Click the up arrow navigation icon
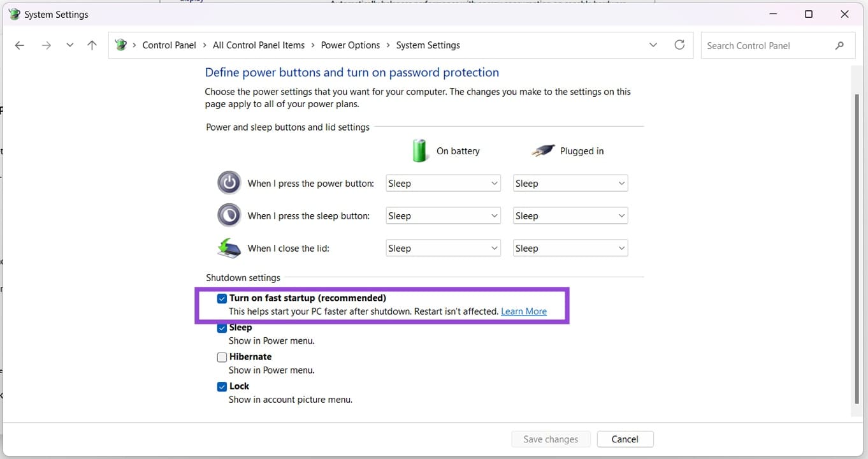 [91, 45]
